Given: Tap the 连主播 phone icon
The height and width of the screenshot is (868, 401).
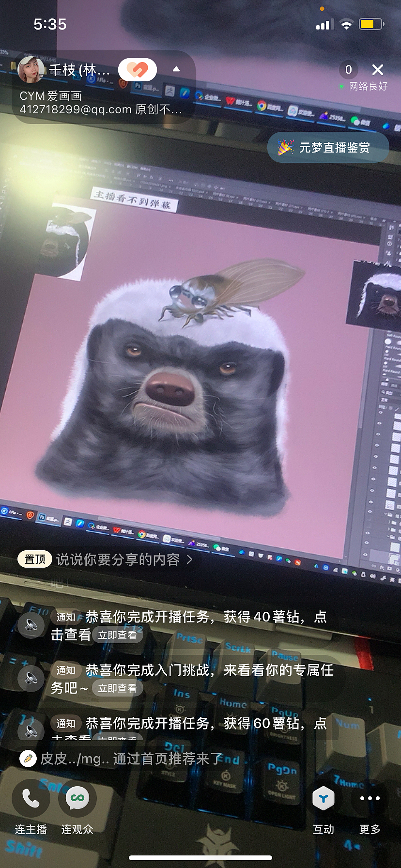Looking at the screenshot, I should 31,798.
